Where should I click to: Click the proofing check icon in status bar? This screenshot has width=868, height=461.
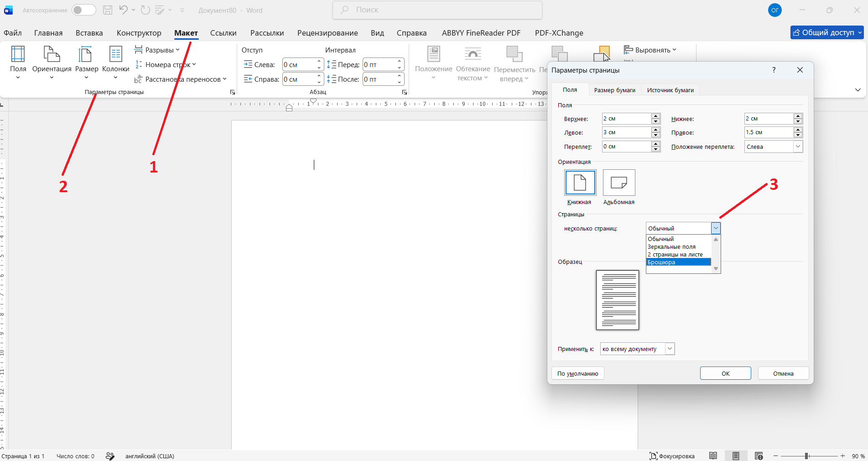110,456
